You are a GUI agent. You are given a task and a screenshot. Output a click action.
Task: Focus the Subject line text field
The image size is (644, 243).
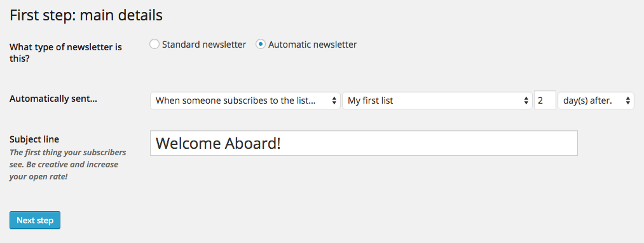(x=364, y=143)
